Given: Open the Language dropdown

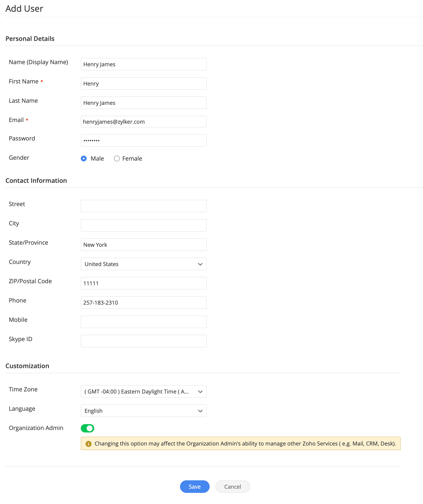Looking at the screenshot, I should pyautogui.click(x=143, y=411).
